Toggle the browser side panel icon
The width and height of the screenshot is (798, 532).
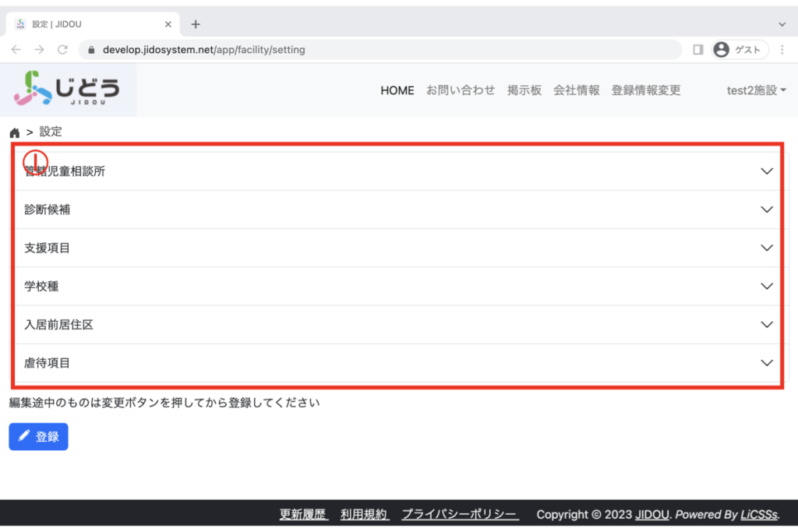tap(697, 50)
